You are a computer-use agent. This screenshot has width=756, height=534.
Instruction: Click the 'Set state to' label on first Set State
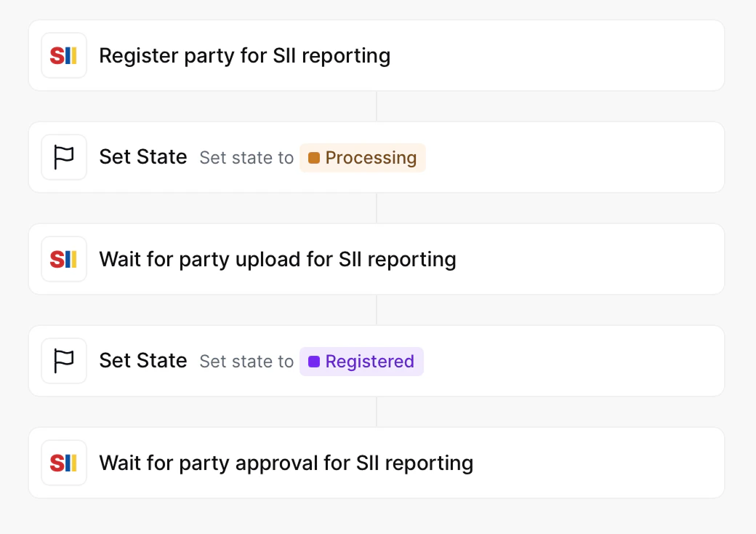click(x=246, y=157)
